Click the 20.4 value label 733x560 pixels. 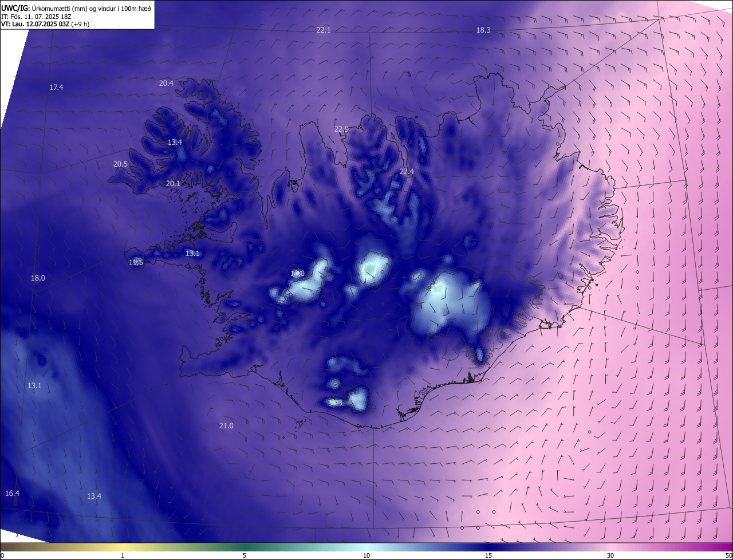tap(166, 83)
